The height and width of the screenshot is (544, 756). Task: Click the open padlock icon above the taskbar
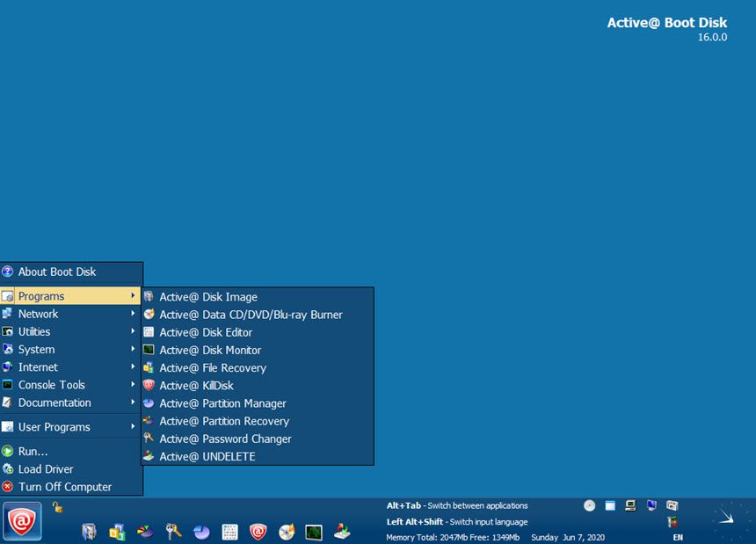(x=57, y=507)
